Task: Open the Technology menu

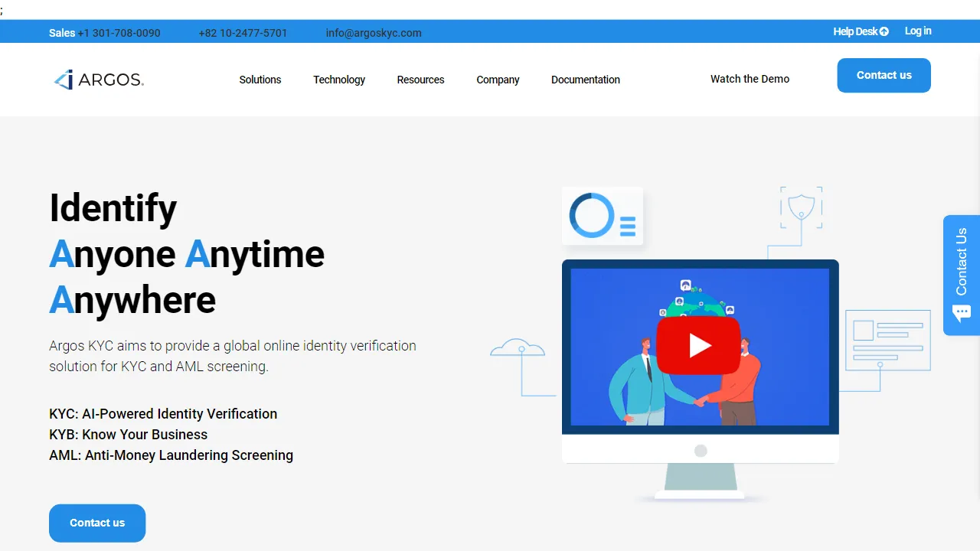Action: pyautogui.click(x=339, y=80)
